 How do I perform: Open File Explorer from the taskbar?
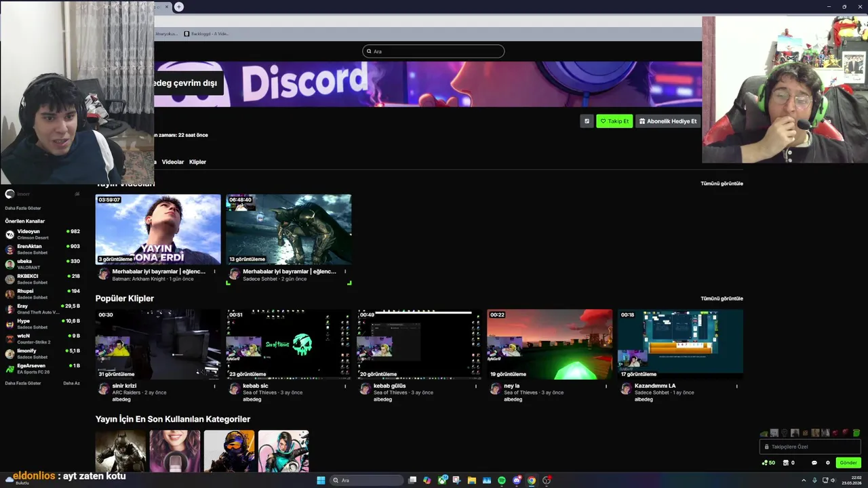coord(472,480)
